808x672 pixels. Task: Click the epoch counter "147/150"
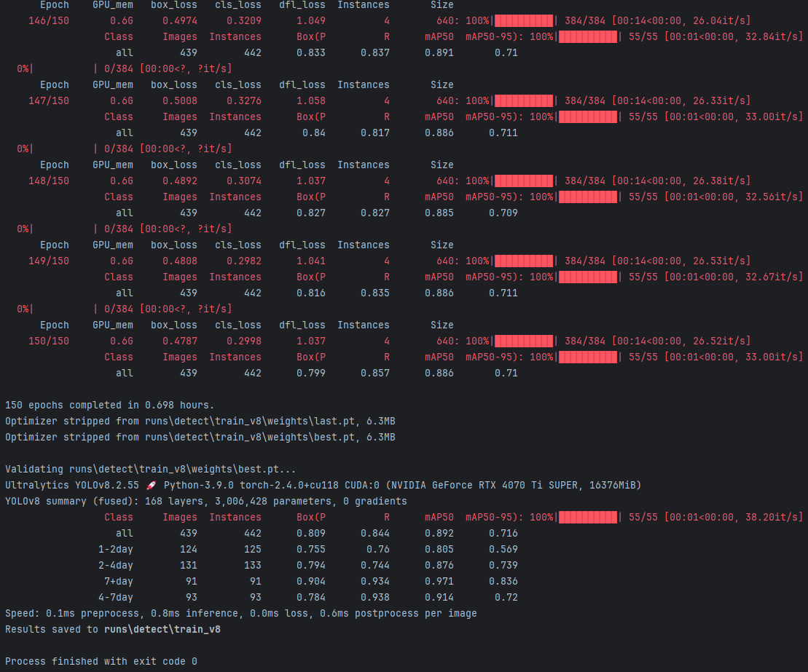click(48, 101)
